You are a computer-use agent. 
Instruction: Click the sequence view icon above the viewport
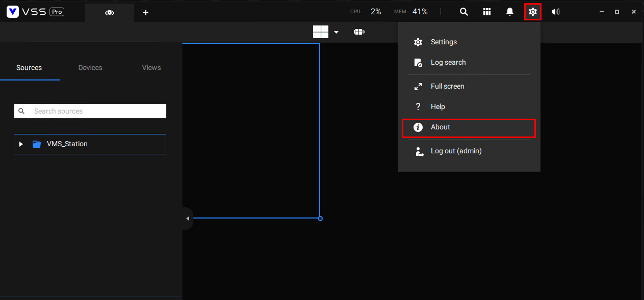[358, 31]
